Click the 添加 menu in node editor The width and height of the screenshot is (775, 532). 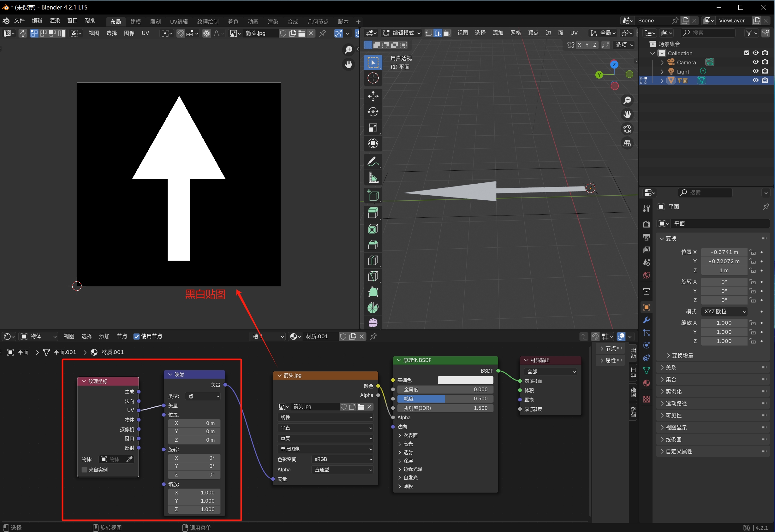(104, 336)
